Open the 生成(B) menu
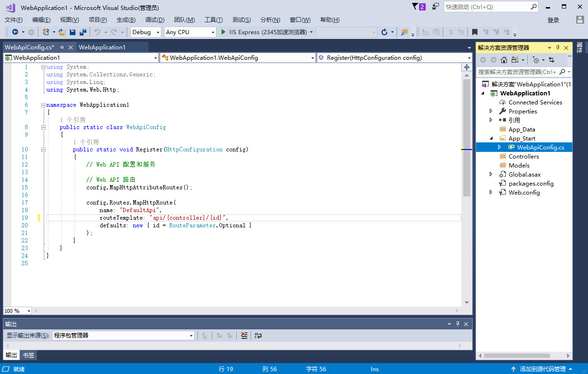 click(x=126, y=20)
